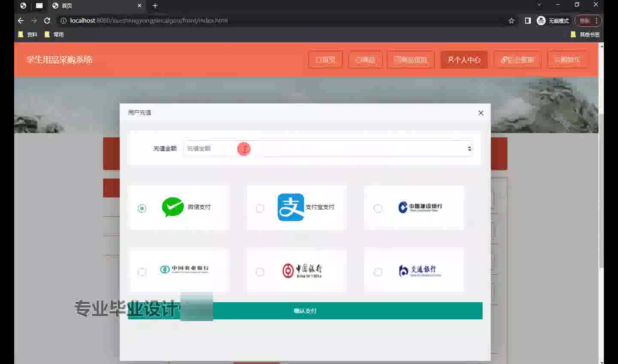
Task: Select the 交通银行 radio button
Action: pyautogui.click(x=378, y=272)
